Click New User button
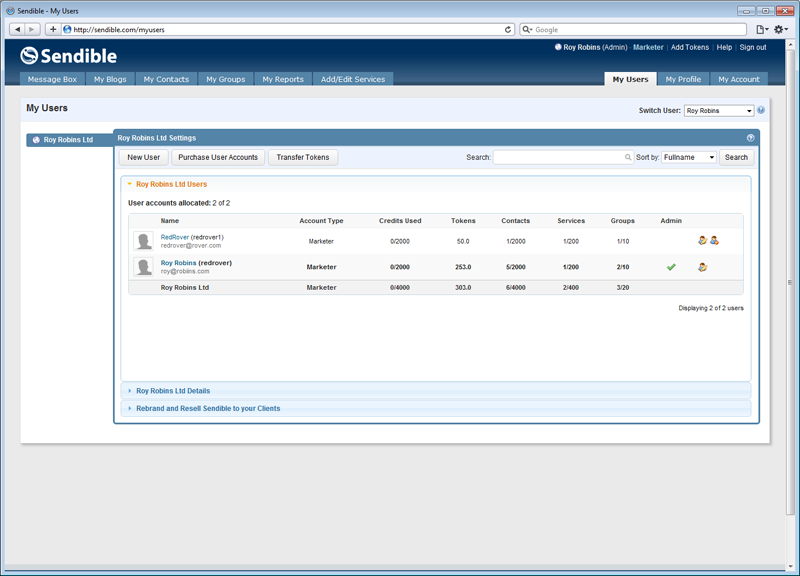 click(143, 157)
